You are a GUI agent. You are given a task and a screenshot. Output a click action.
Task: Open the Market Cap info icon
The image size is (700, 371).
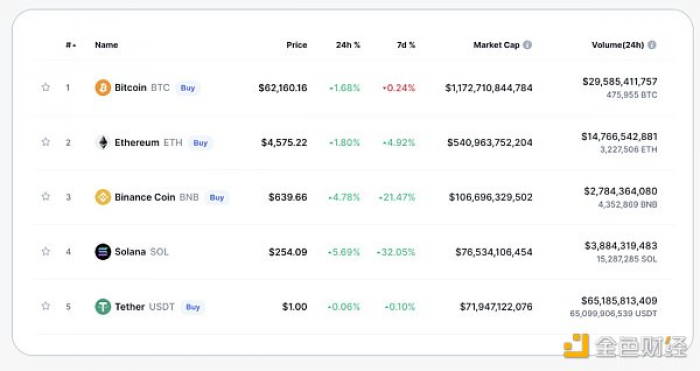[x=527, y=45]
